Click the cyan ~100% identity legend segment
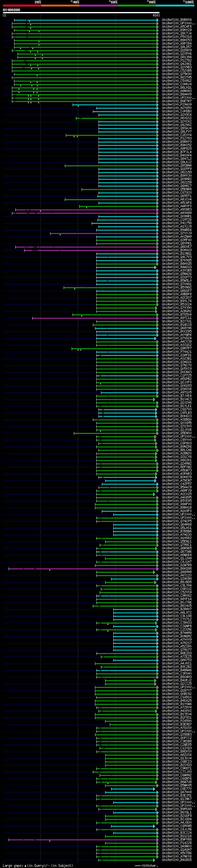The image size is (197, 868). coord(175,6)
